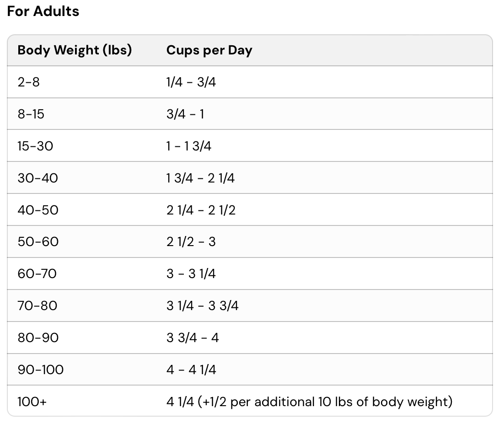Select the "1/4 - 3/4" cups cell

pos(191,82)
